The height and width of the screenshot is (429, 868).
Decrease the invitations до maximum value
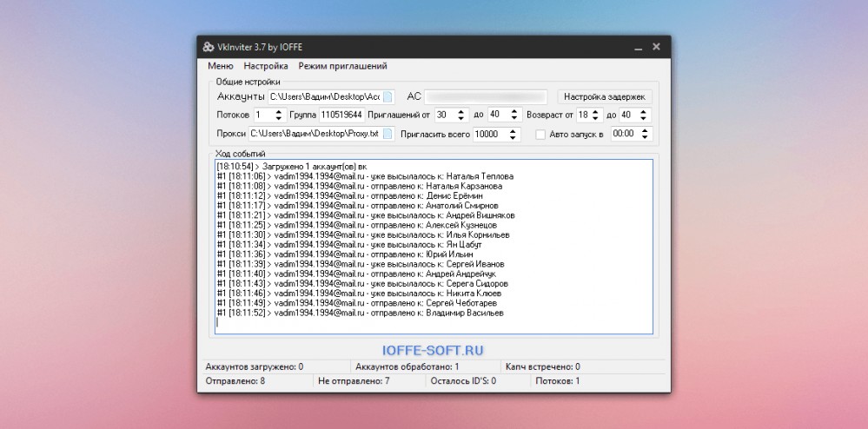[x=514, y=118]
